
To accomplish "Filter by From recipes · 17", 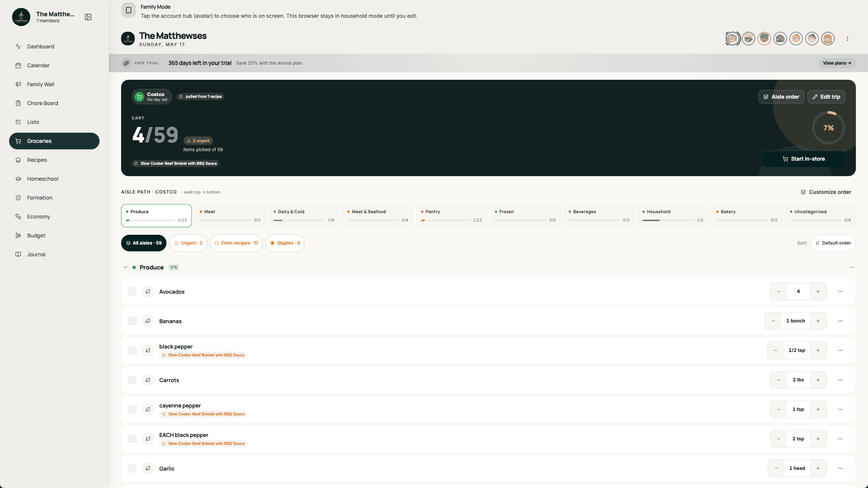I will tap(236, 243).
